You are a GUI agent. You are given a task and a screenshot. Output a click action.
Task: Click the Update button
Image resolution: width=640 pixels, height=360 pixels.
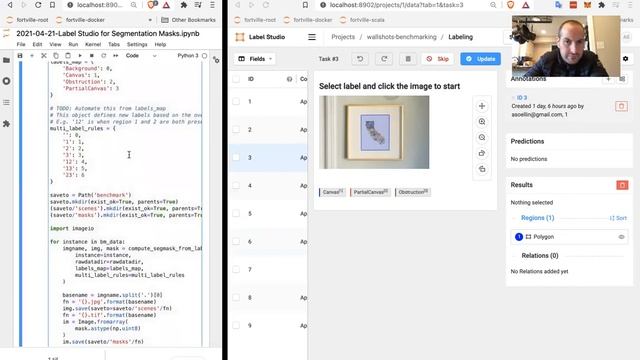(x=480, y=59)
